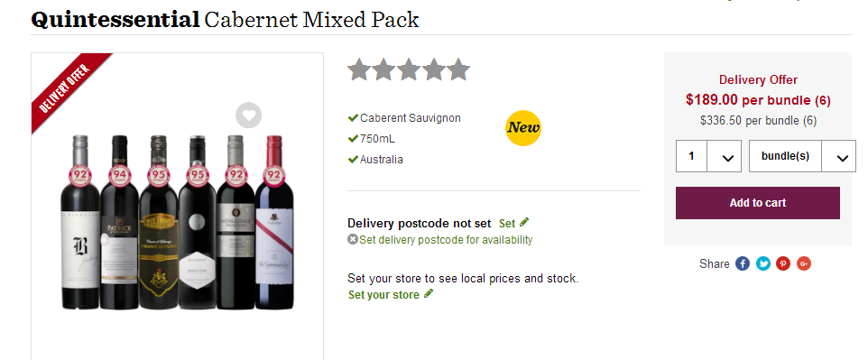Click the grey X availability icon

[353, 239]
